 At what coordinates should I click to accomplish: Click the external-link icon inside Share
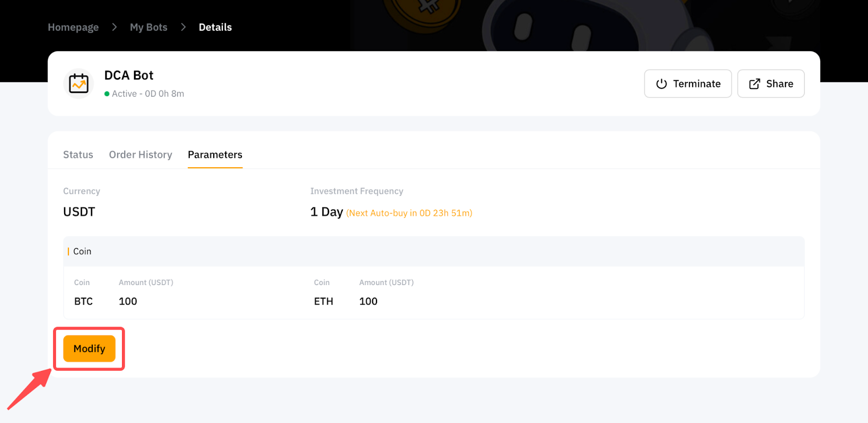point(754,84)
